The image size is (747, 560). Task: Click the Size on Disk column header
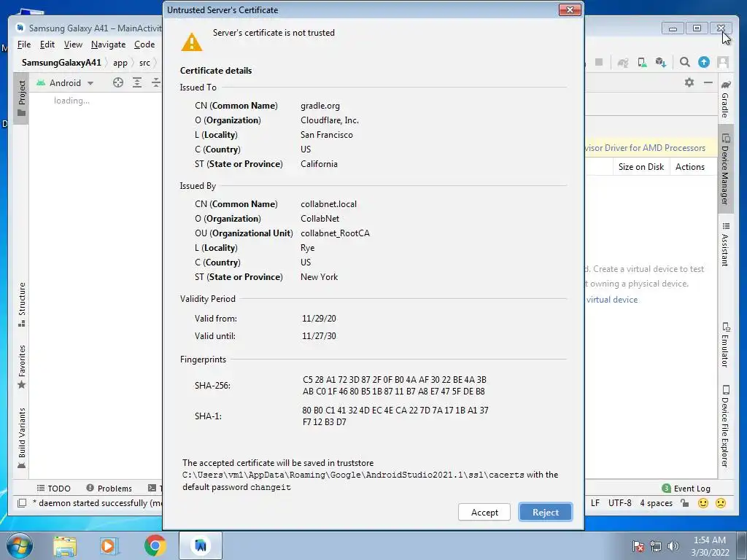click(x=640, y=167)
